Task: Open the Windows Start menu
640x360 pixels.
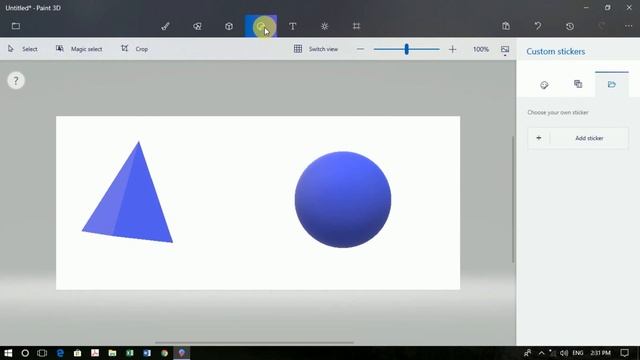Action: (x=8, y=353)
